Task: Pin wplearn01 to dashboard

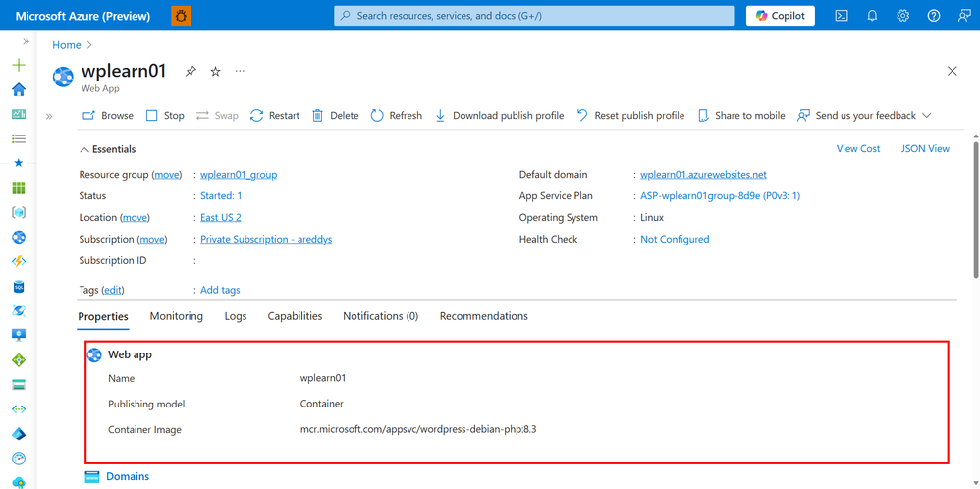Action: coord(191,72)
